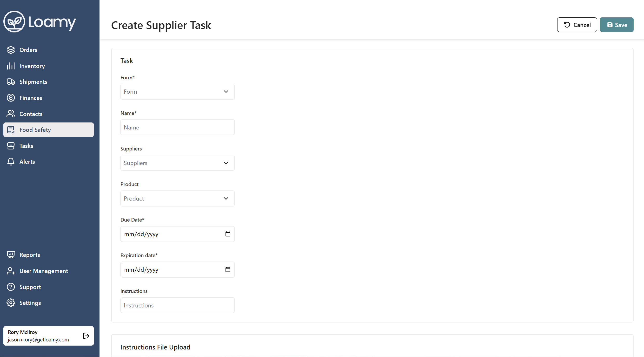Click the Loamy leaf logo
The height and width of the screenshot is (357, 644).
click(14, 22)
